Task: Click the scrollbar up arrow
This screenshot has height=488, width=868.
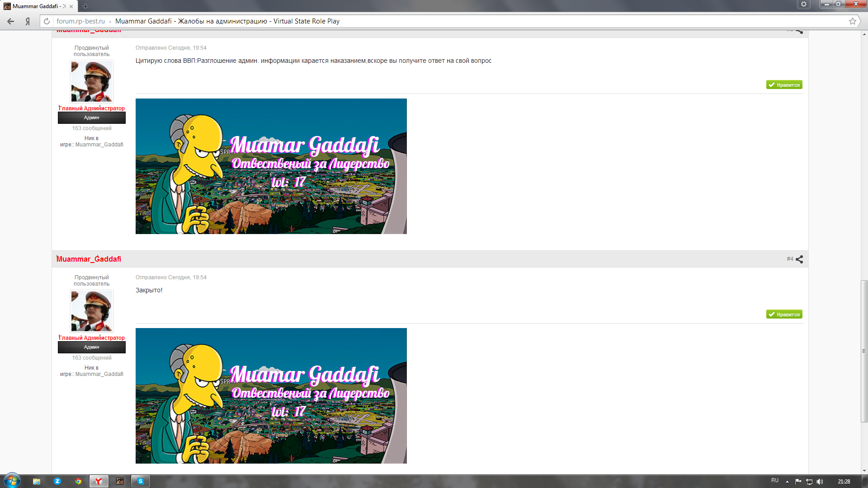Action: [x=864, y=34]
